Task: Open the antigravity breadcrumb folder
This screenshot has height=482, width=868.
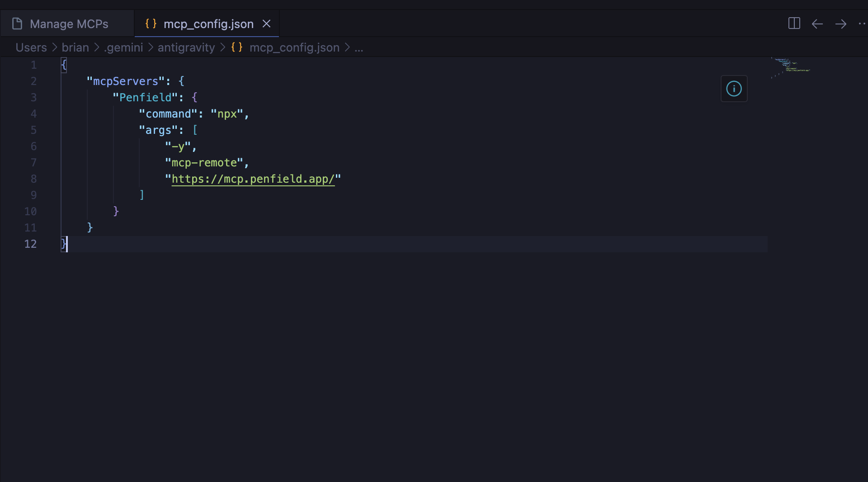Action: [186, 47]
